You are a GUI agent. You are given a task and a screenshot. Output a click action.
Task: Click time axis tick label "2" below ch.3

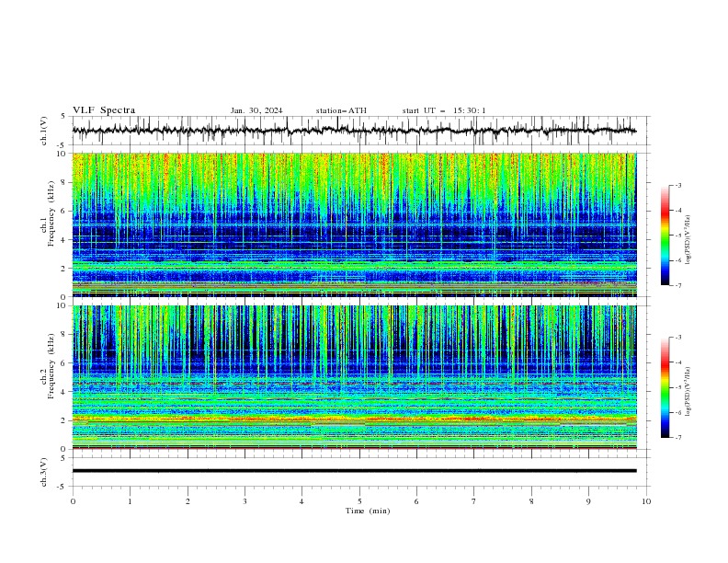188,501
